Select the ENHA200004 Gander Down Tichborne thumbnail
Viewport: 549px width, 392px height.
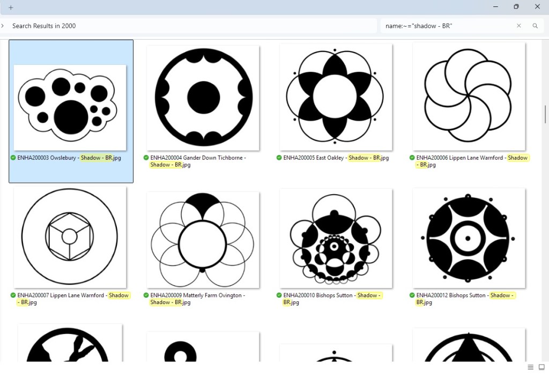[203, 97]
